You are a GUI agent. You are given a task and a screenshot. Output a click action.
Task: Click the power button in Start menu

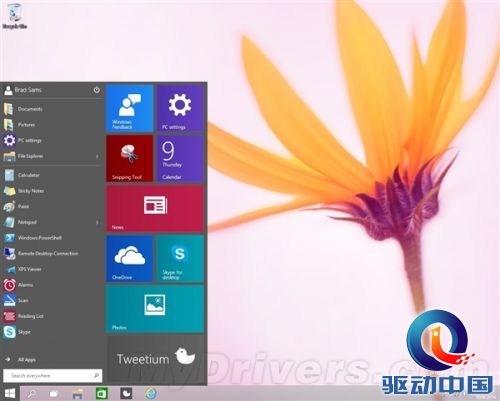[97, 90]
